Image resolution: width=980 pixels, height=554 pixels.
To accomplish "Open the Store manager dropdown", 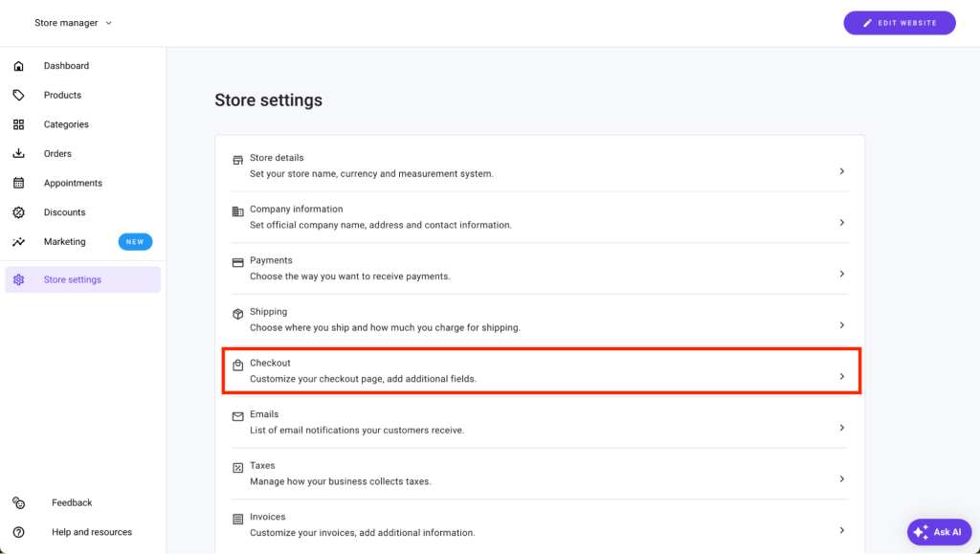I will tap(74, 23).
